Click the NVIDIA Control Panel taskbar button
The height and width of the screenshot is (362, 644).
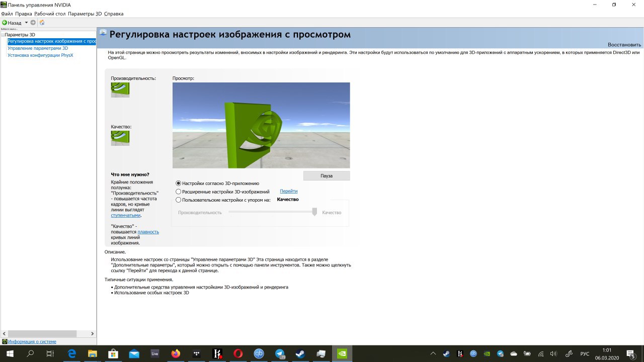pos(342,353)
